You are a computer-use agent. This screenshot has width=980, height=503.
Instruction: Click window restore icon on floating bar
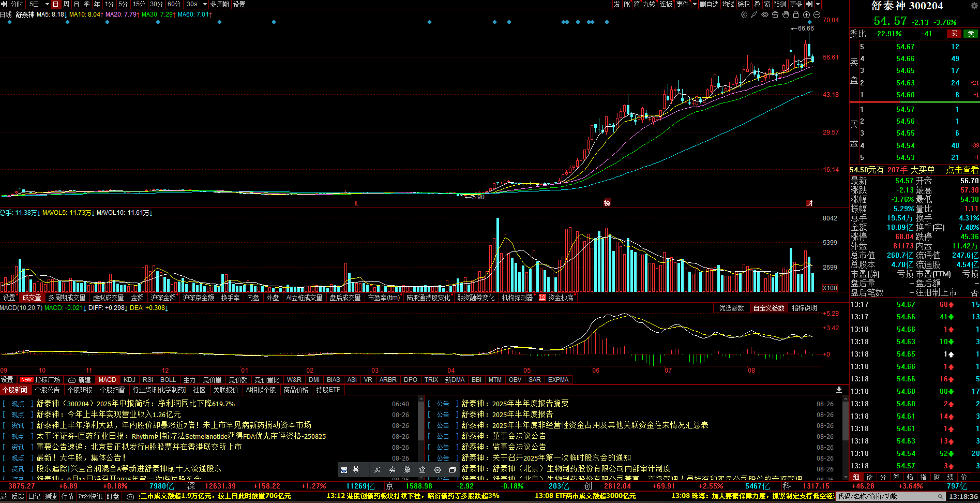[453, 469]
